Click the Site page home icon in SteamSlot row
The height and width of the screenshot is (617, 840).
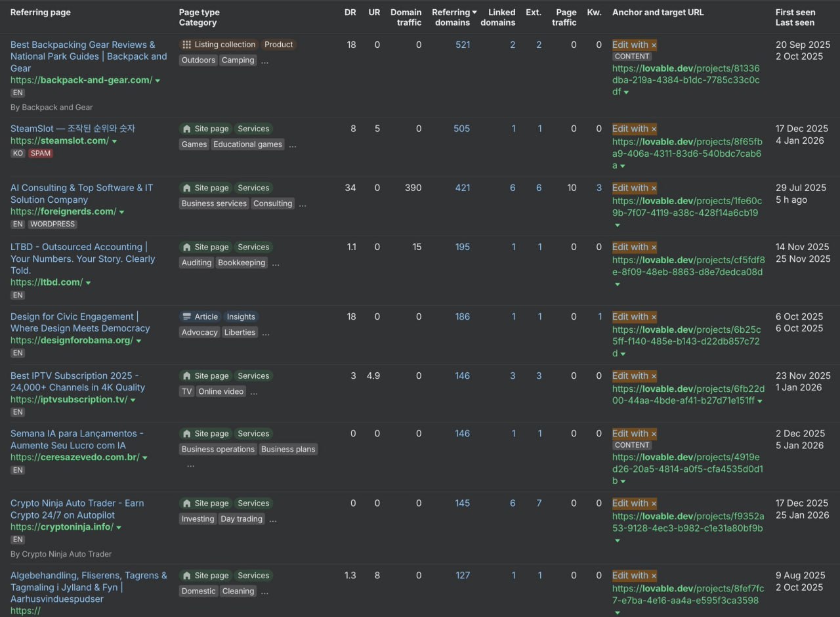pos(187,129)
